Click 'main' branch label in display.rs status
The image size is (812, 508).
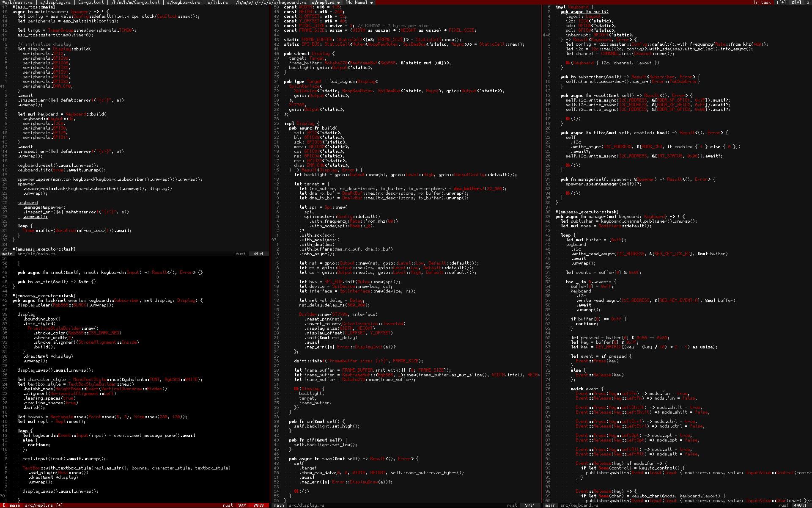279,505
